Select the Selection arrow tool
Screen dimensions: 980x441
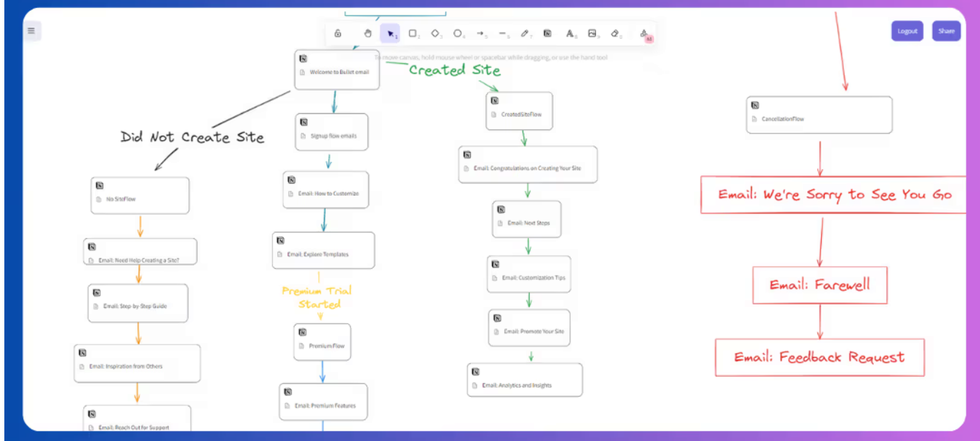pos(390,34)
